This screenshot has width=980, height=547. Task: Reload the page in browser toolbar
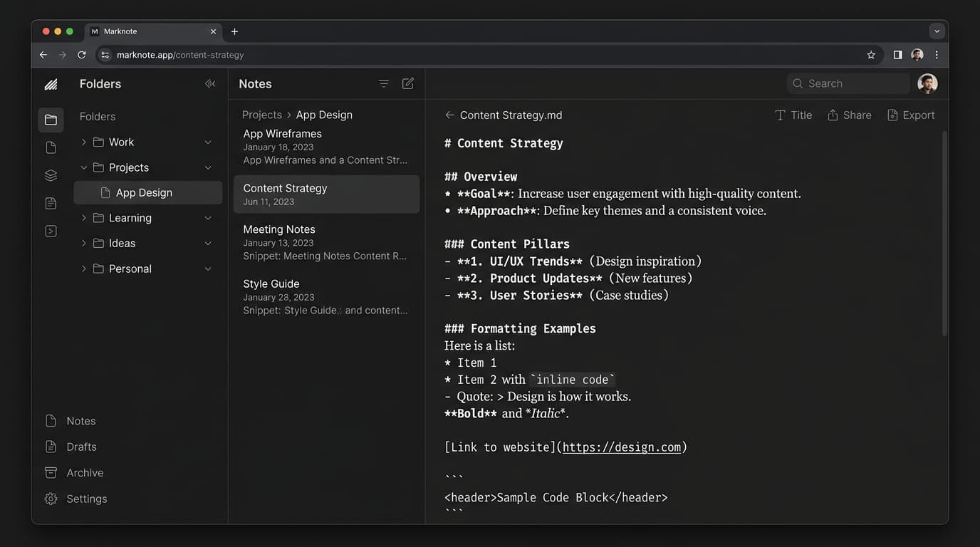[x=82, y=55]
